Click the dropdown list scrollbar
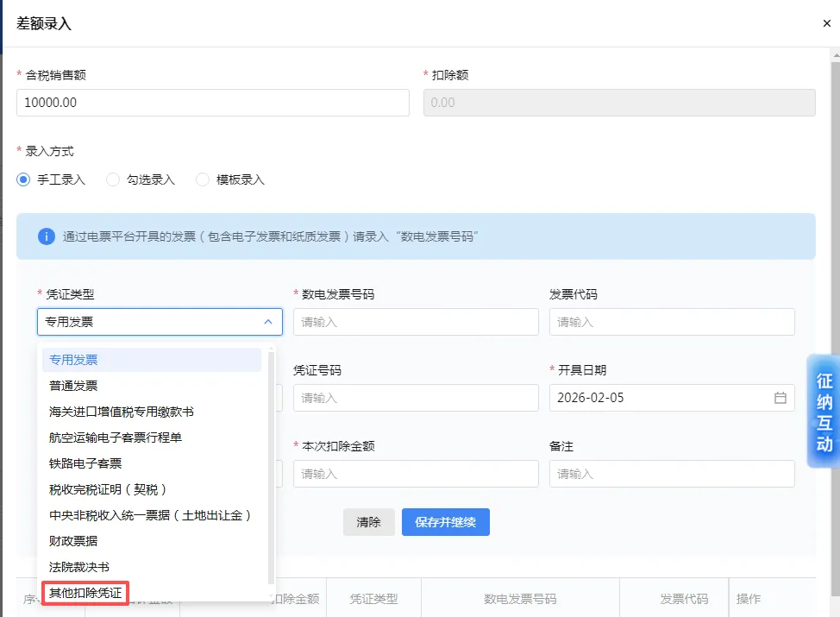840x617 pixels. tap(271, 468)
